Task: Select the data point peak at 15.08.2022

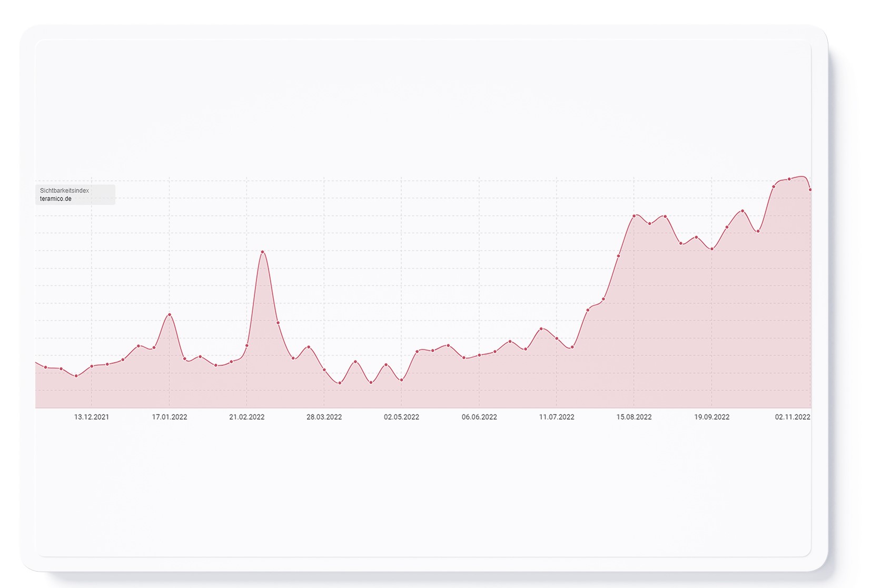Action: pyautogui.click(x=634, y=216)
